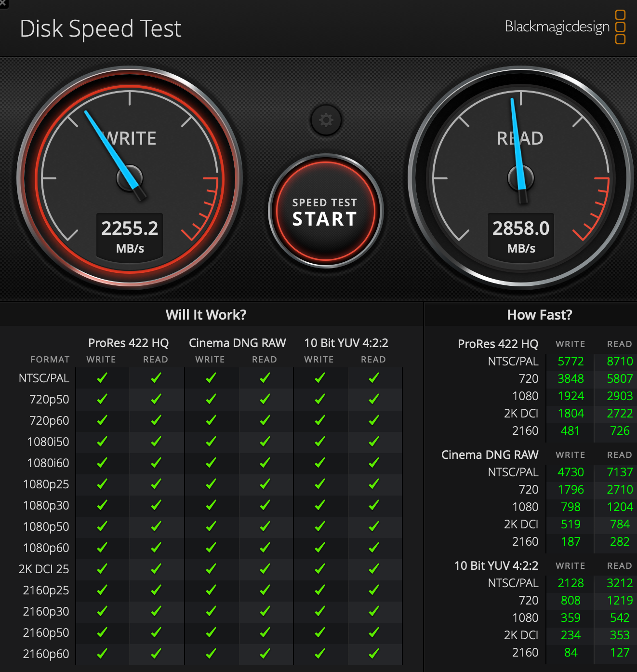Click the 10 Bit YUV 4:2:2 column header in Will It Work
637x672 pixels.
(346, 343)
